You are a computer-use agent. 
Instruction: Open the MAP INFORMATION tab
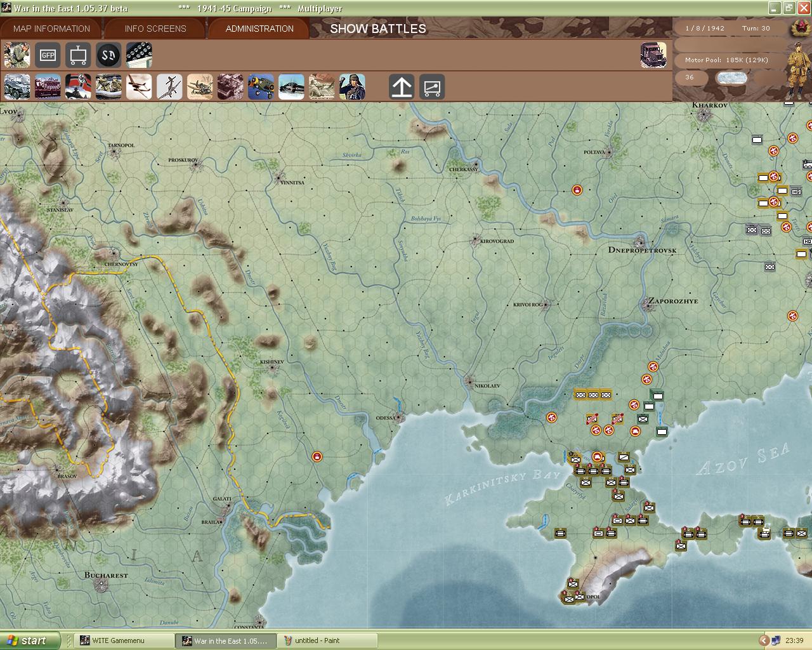(51, 29)
